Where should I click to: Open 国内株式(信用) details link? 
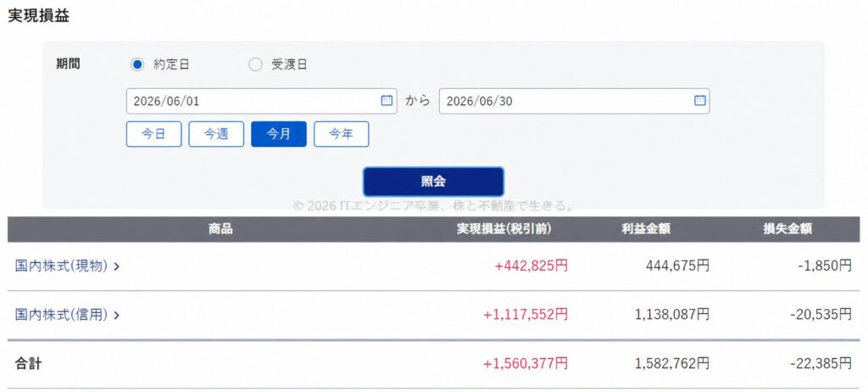coord(61,315)
